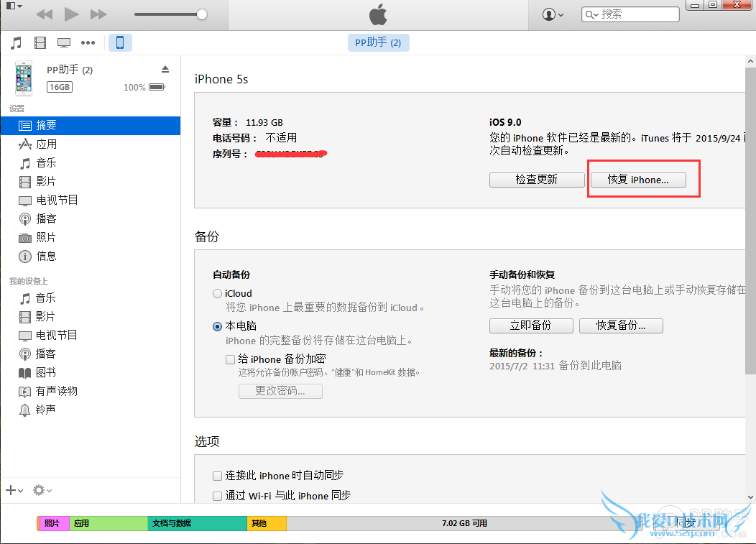Select 影片 under 设置 section
The width and height of the screenshot is (756, 544).
tap(91, 182)
